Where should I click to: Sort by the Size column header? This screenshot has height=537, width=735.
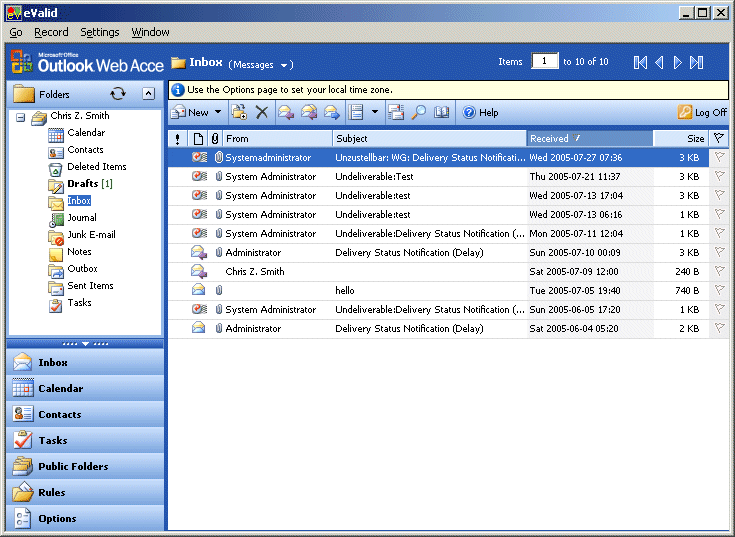point(681,139)
